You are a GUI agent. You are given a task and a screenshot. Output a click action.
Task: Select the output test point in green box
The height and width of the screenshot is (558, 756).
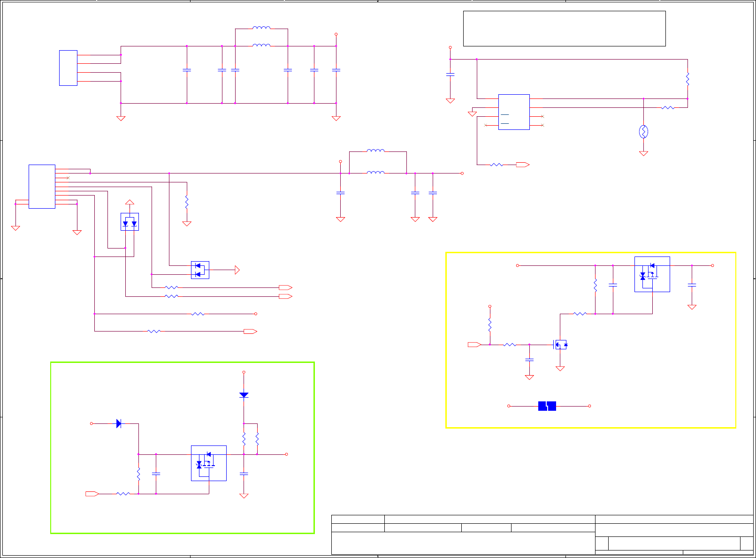click(286, 454)
